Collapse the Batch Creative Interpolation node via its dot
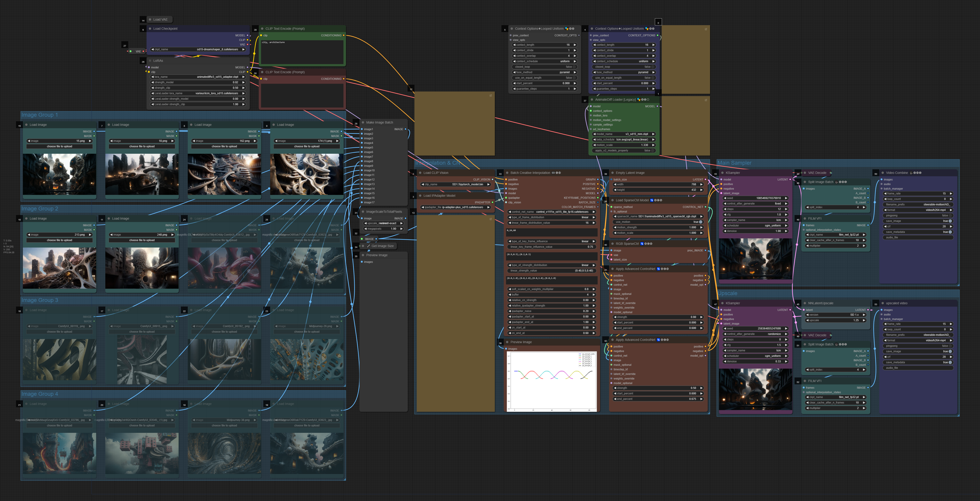 tap(507, 172)
